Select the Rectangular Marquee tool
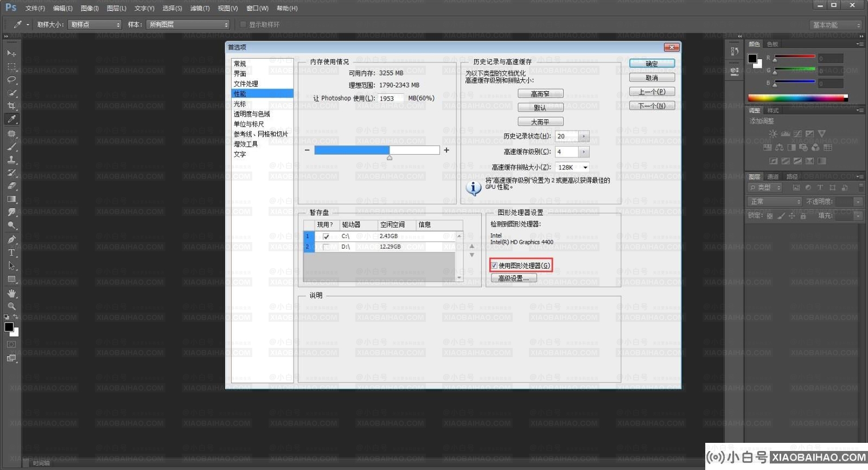The width and height of the screenshot is (868, 470). (11, 67)
